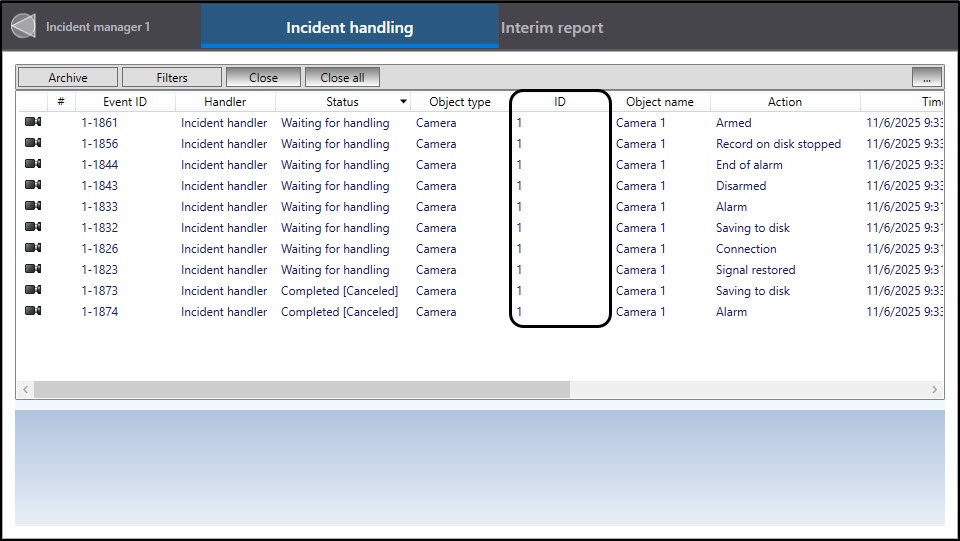The image size is (960, 541).
Task: Switch to the Interim report tab
Action: coord(552,28)
